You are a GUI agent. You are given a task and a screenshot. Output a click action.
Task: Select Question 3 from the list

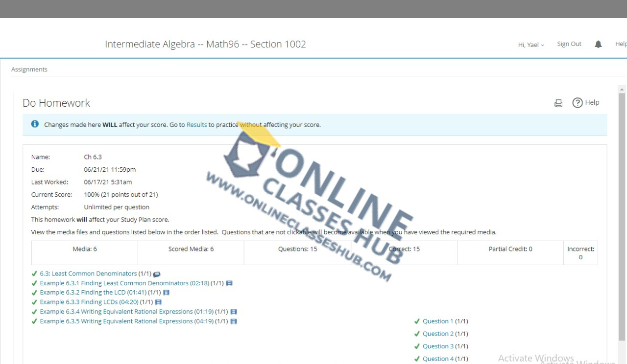[x=437, y=346]
